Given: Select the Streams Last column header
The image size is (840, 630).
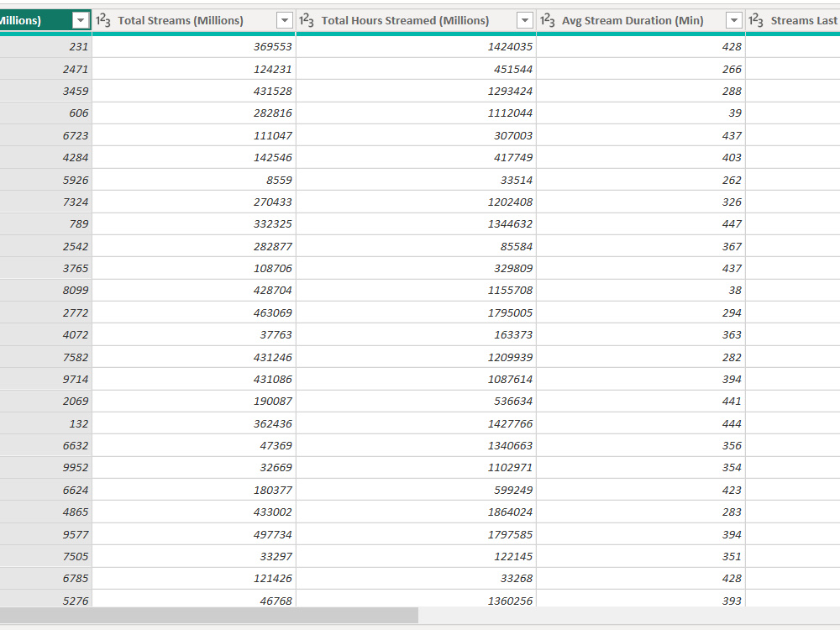Looking at the screenshot, I should (793, 21).
